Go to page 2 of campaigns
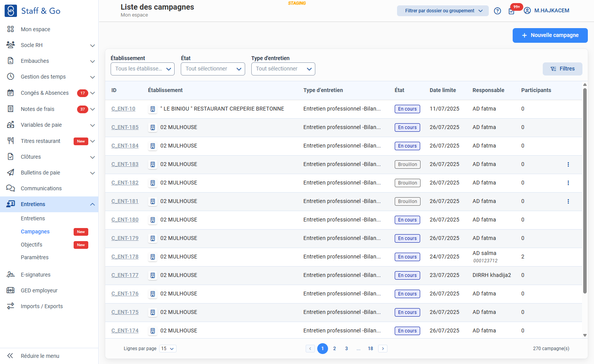 (335, 349)
